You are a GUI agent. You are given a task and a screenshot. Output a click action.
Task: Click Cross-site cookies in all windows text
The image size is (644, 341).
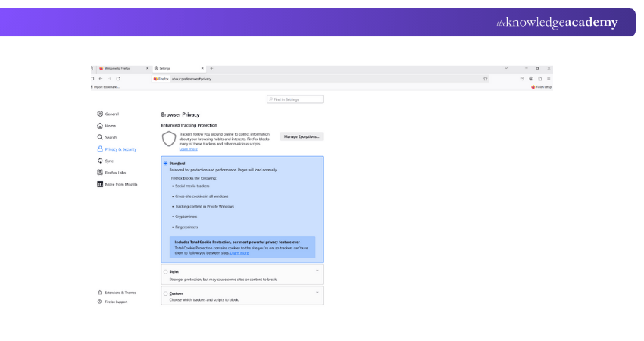tap(202, 196)
